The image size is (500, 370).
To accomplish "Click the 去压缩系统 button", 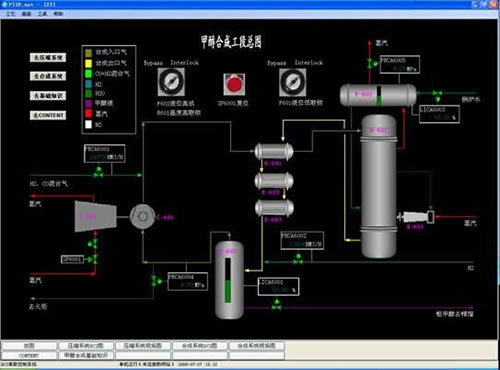I will [x=48, y=58].
